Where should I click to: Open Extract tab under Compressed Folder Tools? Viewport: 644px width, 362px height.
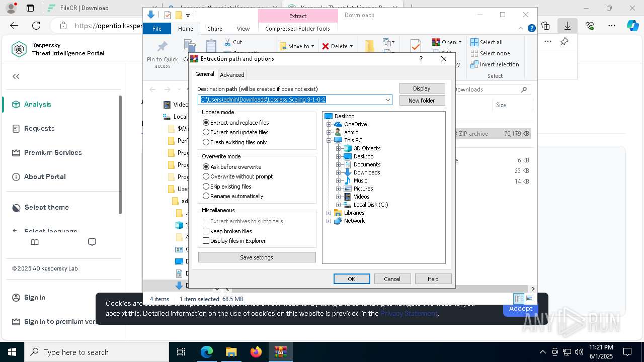coord(298,16)
